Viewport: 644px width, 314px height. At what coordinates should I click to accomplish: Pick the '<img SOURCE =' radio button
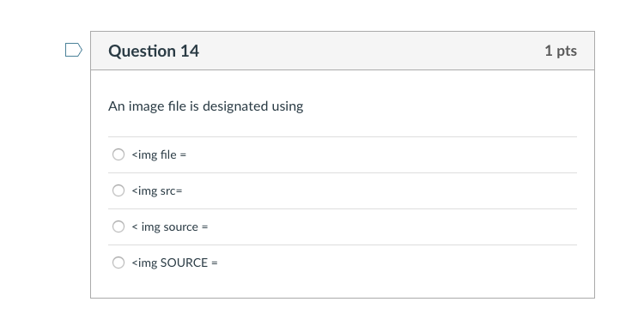118,263
